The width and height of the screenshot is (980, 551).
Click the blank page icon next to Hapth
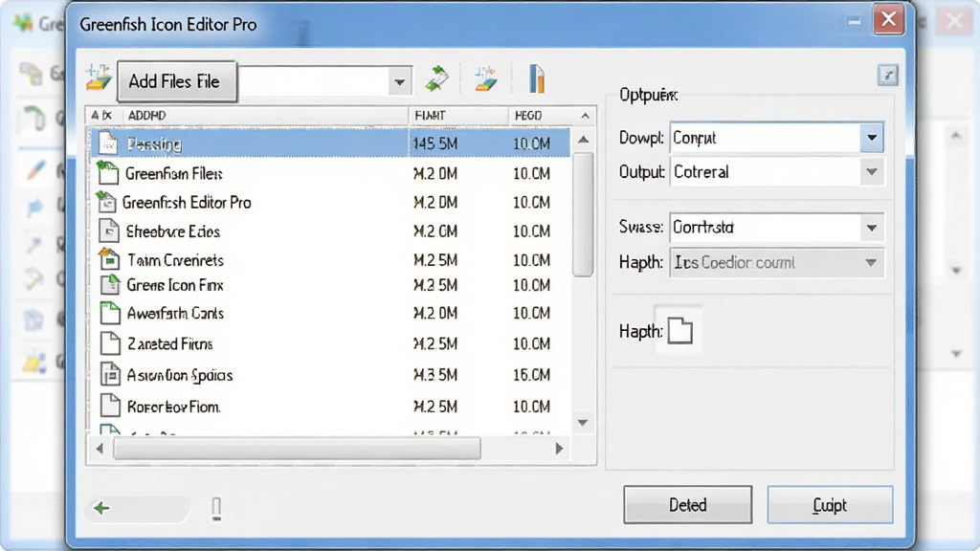pyautogui.click(x=680, y=330)
